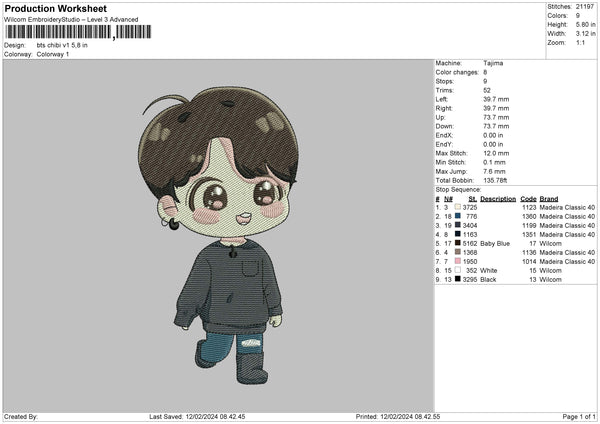Click thread code 1136 in stop 6
The image size is (600, 424).
(x=529, y=253)
